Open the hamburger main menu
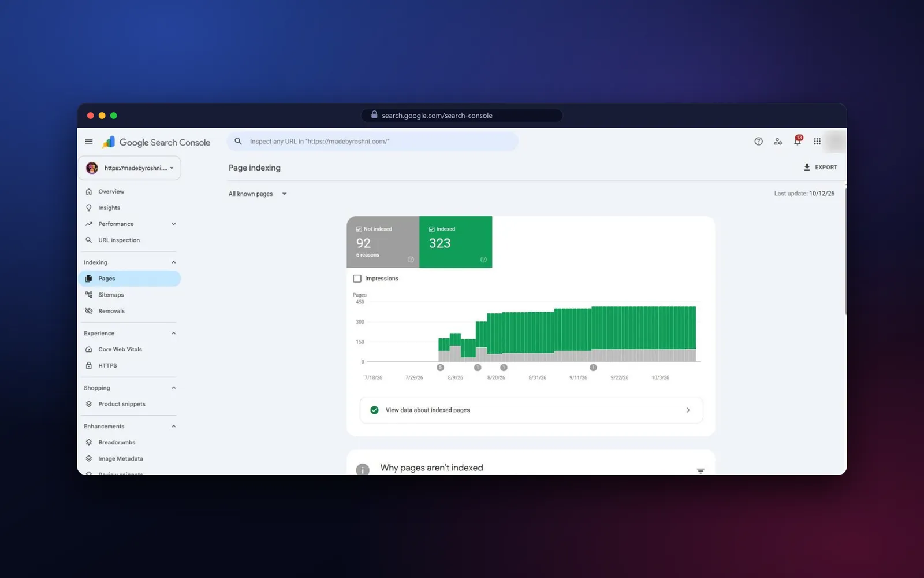This screenshot has height=578, width=924. point(89,141)
